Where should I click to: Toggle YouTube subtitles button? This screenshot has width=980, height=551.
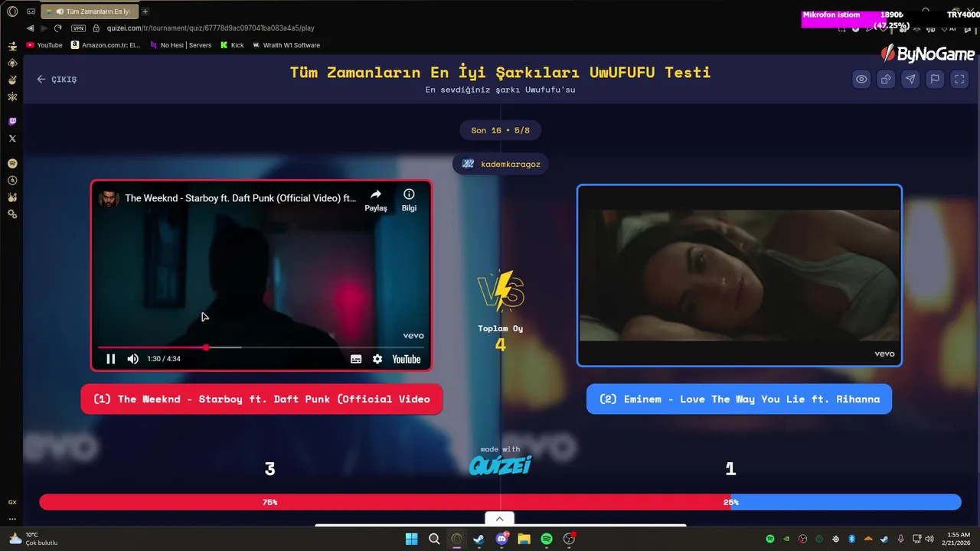(x=356, y=359)
